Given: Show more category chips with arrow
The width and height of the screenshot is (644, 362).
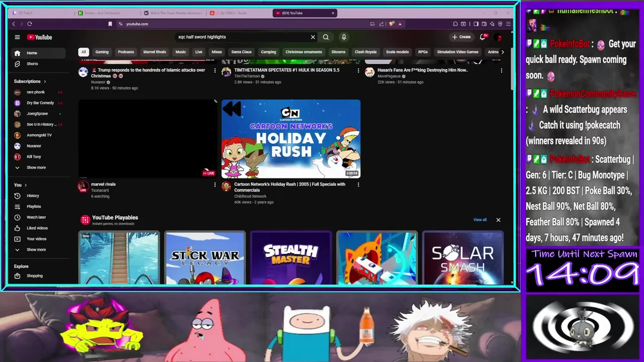Looking at the screenshot, I should point(502,52).
